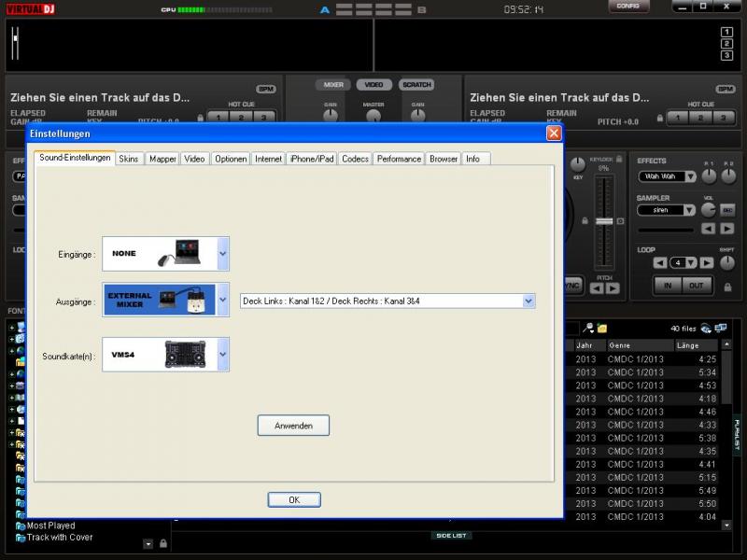Click the sampler REC button
The image size is (747, 560).
(727, 211)
